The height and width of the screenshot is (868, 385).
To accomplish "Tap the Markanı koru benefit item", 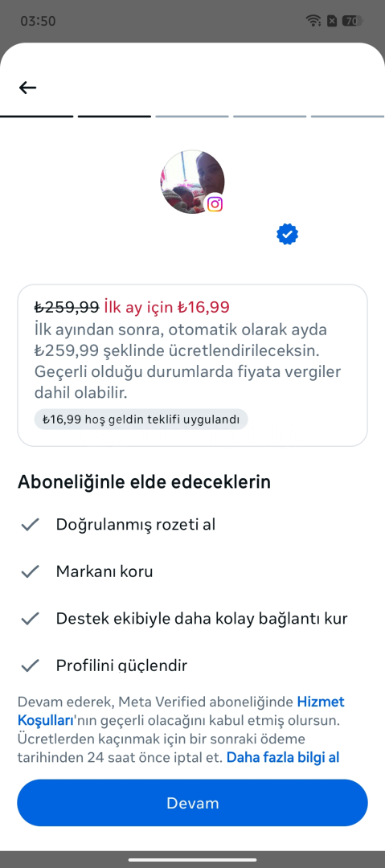I will click(x=104, y=571).
